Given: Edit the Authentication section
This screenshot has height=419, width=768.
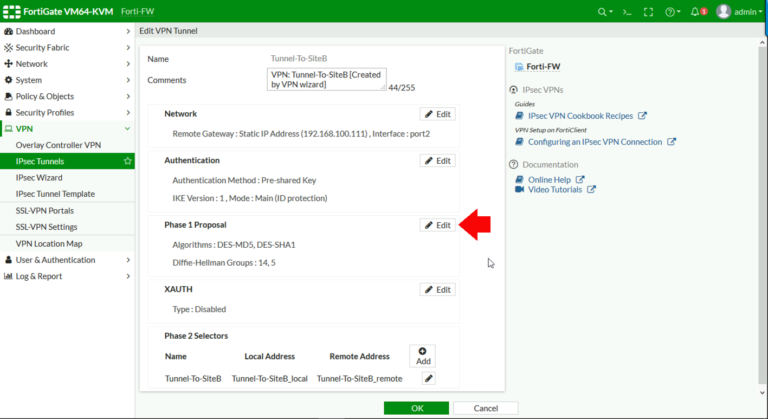Looking at the screenshot, I should pyautogui.click(x=437, y=161).
